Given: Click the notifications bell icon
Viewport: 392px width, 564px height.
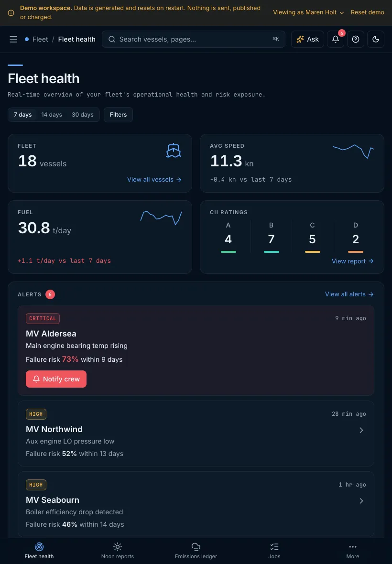Looking at the screenshot, I should click(x=336, y=39).
